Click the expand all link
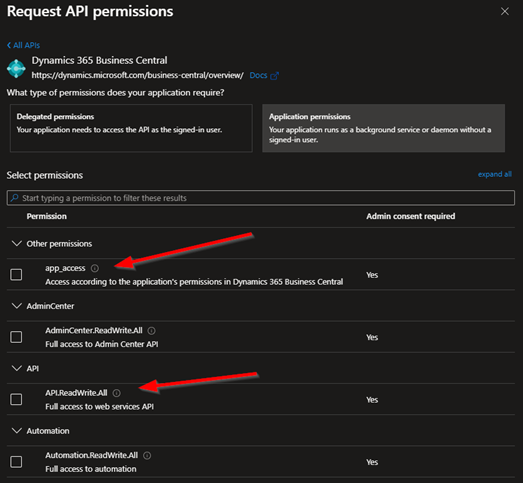This screenshot has height=483, width=523. [495, 174]
